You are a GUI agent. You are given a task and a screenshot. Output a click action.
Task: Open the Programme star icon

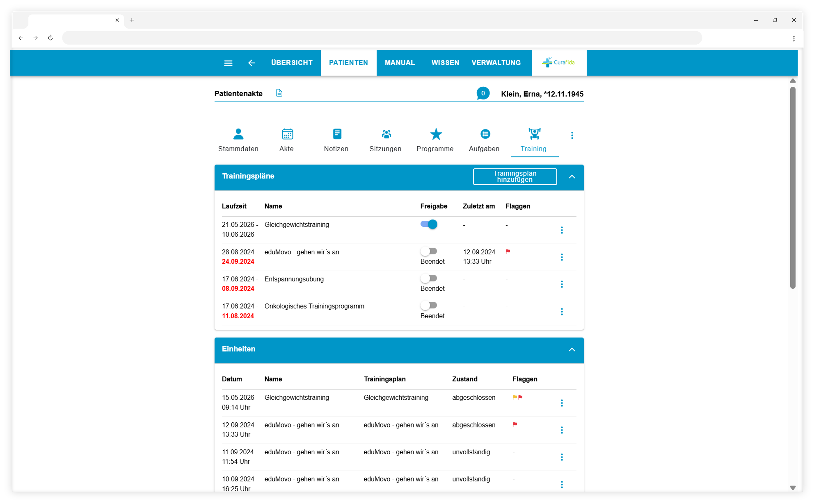(436, 134)
